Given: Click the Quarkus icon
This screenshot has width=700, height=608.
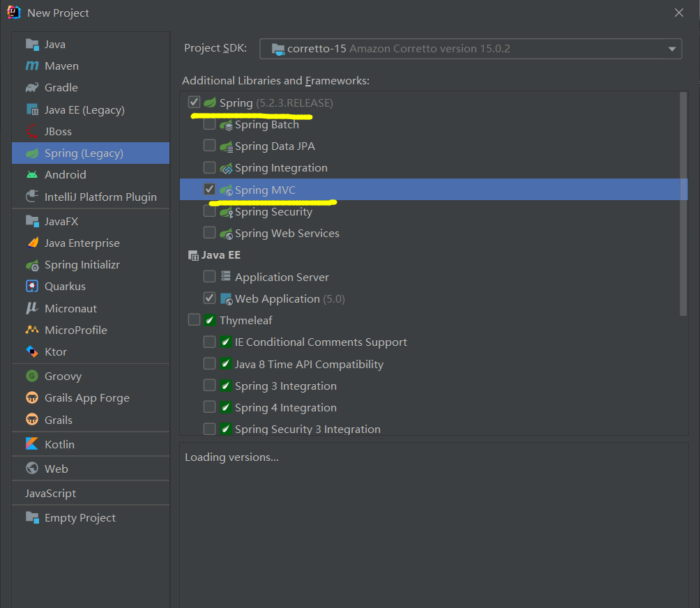Looking at the screenshot, I should click(x=32, y=286).
